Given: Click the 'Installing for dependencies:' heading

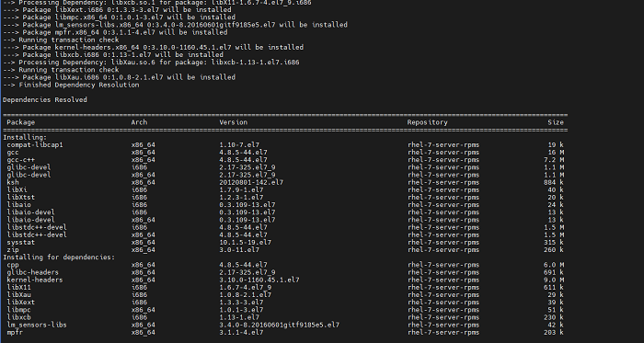Looking at the screenshot, I should pyautogui.click(x=59, y=257).
